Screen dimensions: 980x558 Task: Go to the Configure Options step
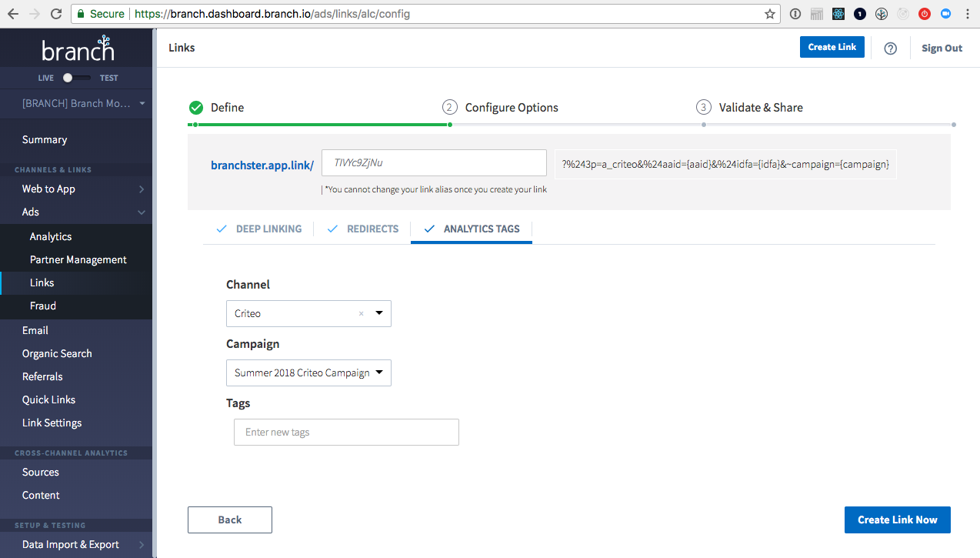click(x=512, y=108)
